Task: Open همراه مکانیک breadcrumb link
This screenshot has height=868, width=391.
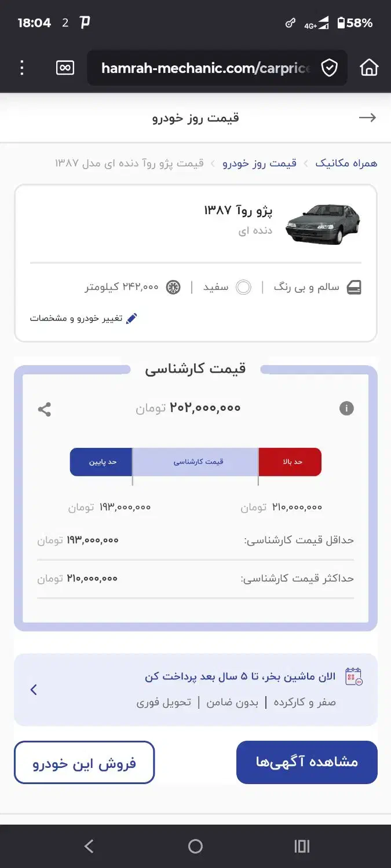Action: click(x=346, y=163)
